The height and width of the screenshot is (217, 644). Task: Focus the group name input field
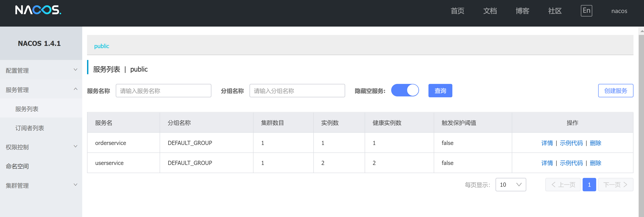pyautogui.click(x=297, y=91)
